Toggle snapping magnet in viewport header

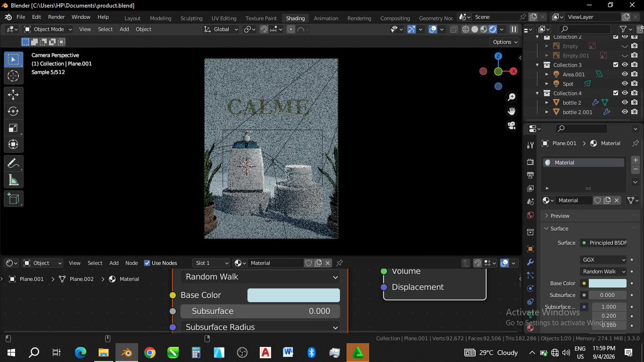[264, 29]
